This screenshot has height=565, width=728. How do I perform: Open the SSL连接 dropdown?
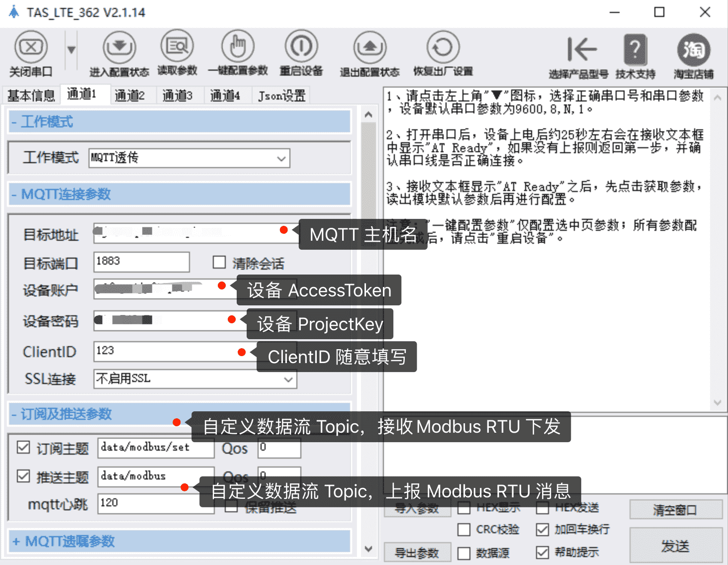point(287,379)
